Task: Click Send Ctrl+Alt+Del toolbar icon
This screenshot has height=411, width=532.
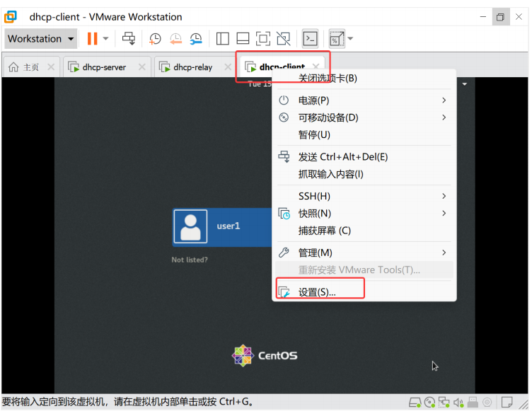Action: (129, 39)
